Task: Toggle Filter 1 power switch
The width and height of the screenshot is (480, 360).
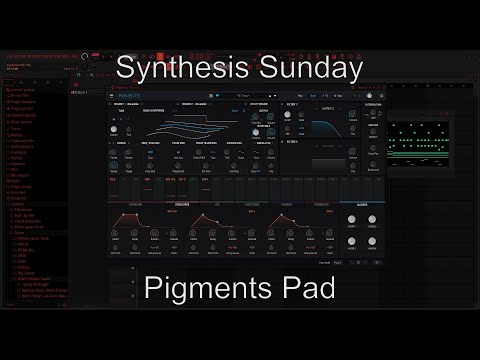Action: 282,104
